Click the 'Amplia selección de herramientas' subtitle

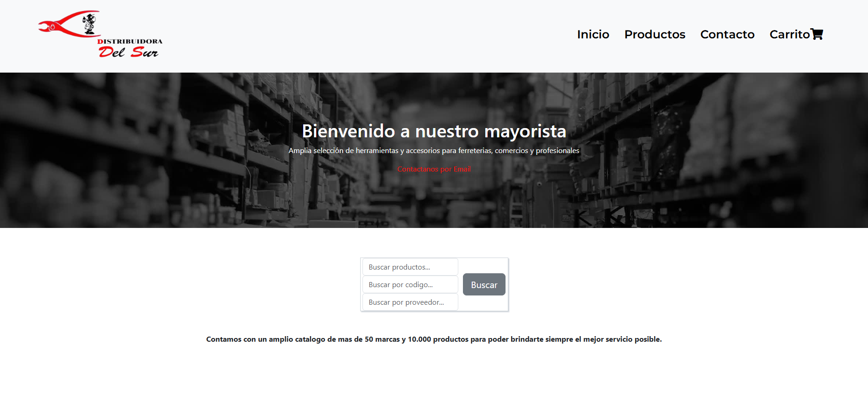[x=434, y=151]
